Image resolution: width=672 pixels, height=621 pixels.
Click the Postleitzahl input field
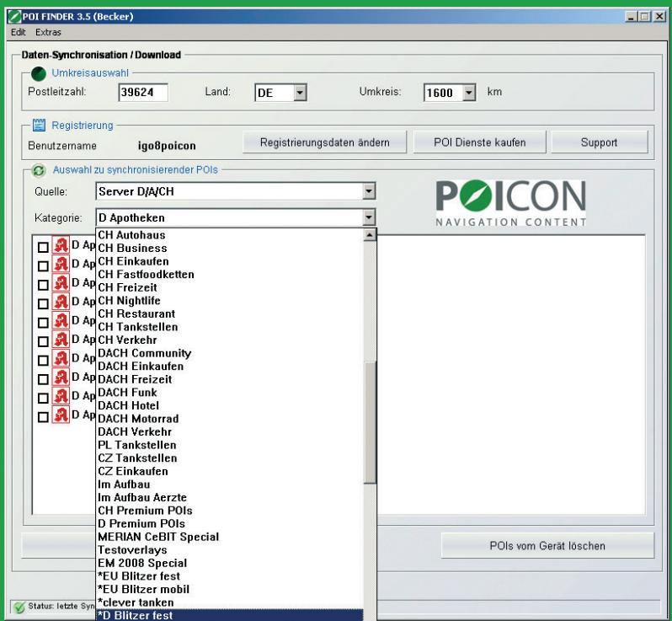click(x=142, y=92)
